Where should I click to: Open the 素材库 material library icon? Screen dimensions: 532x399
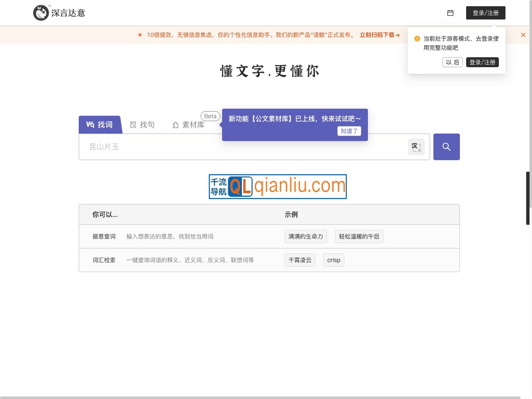click(175, 124)
